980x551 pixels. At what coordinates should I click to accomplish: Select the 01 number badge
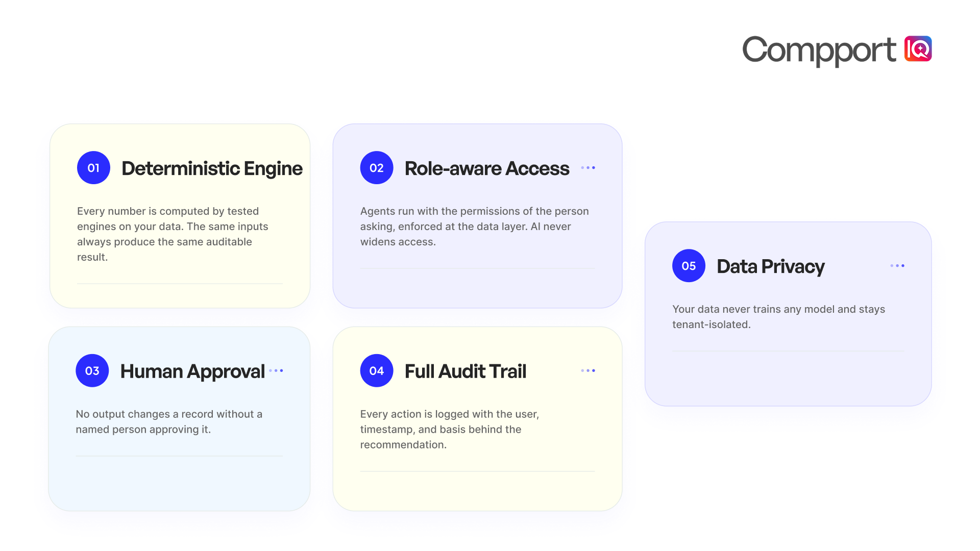pyautogui.click(x=93, y=168)
